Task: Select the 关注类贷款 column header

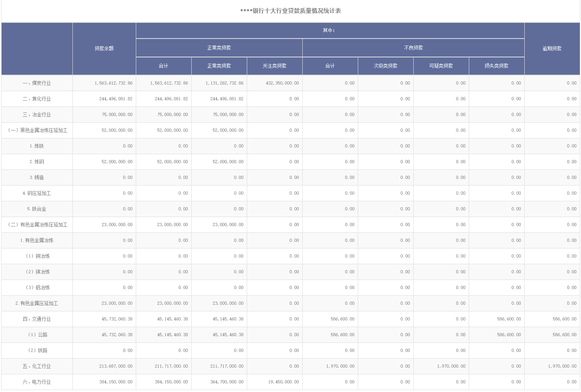Action: [x=274, y=66]
